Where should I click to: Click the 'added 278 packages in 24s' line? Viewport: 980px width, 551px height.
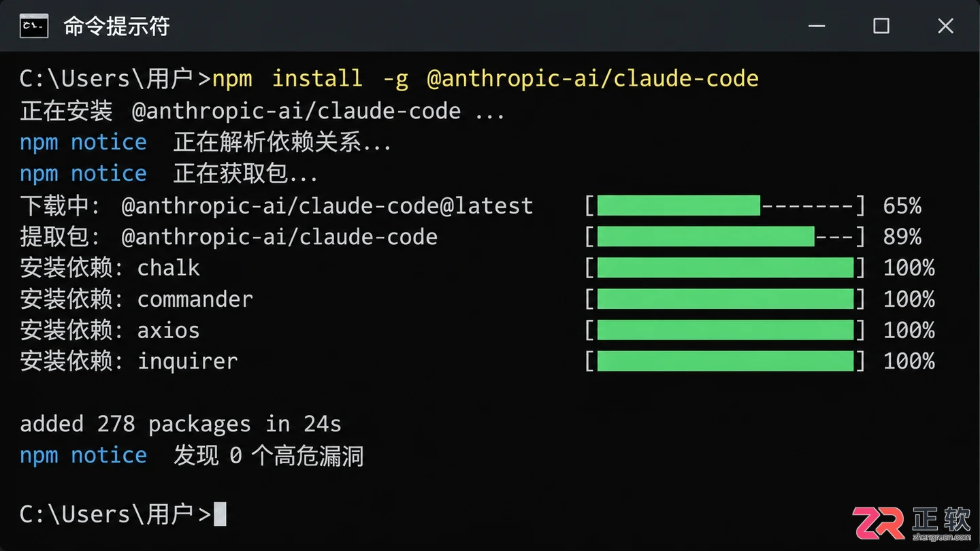click(x=180, y=424)
